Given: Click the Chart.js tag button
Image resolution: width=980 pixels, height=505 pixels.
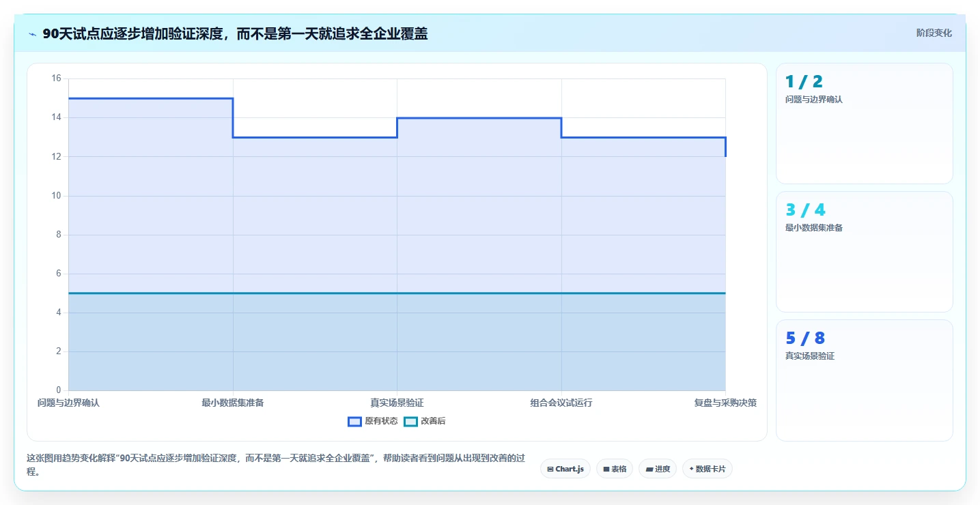Looking at the screenshot, I should (565, 469).
